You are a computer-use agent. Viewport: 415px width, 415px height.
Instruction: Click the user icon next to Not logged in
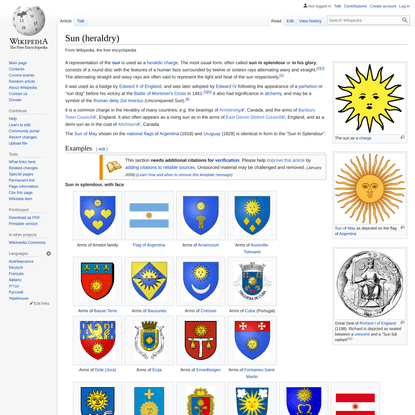(305, 6)
